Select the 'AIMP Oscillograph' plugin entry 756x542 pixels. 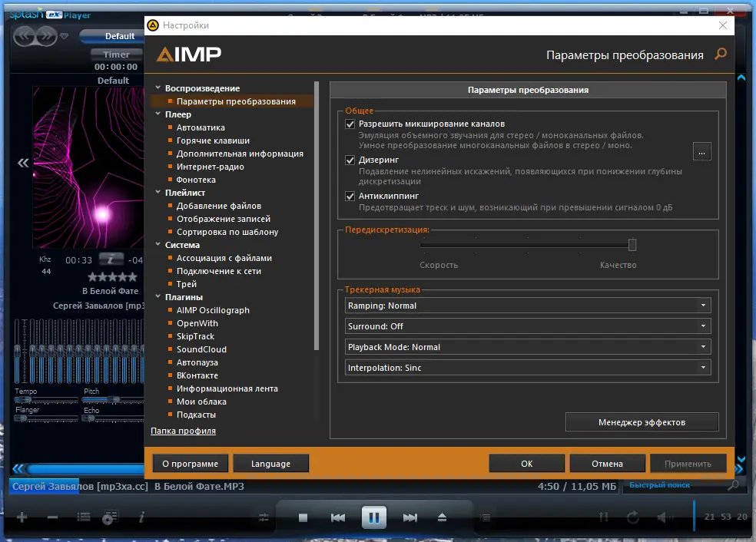pos(213,310)
